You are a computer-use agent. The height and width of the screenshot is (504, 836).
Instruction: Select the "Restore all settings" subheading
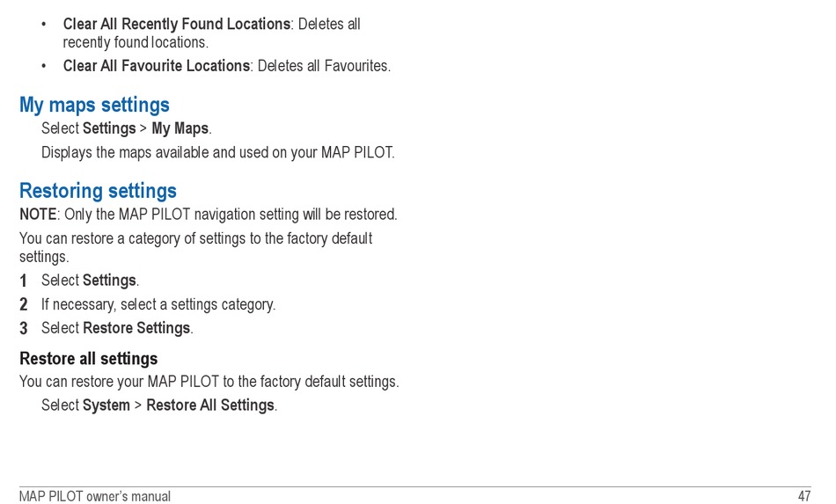[88, 359]
